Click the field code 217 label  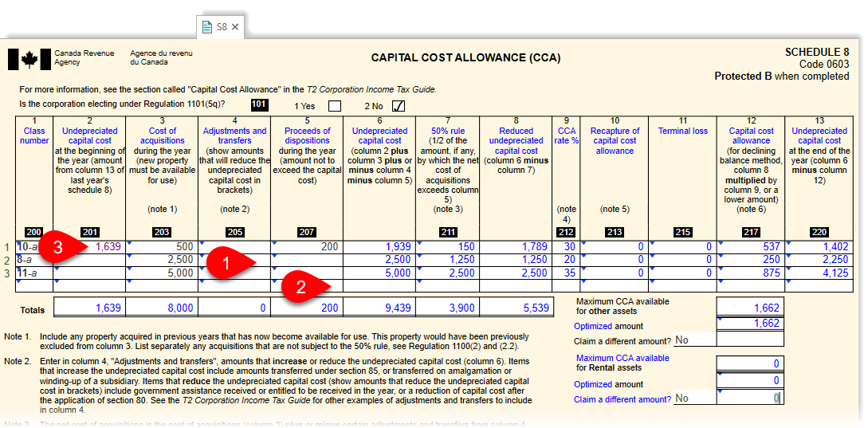pyautogui.click(x=751, y=232)
